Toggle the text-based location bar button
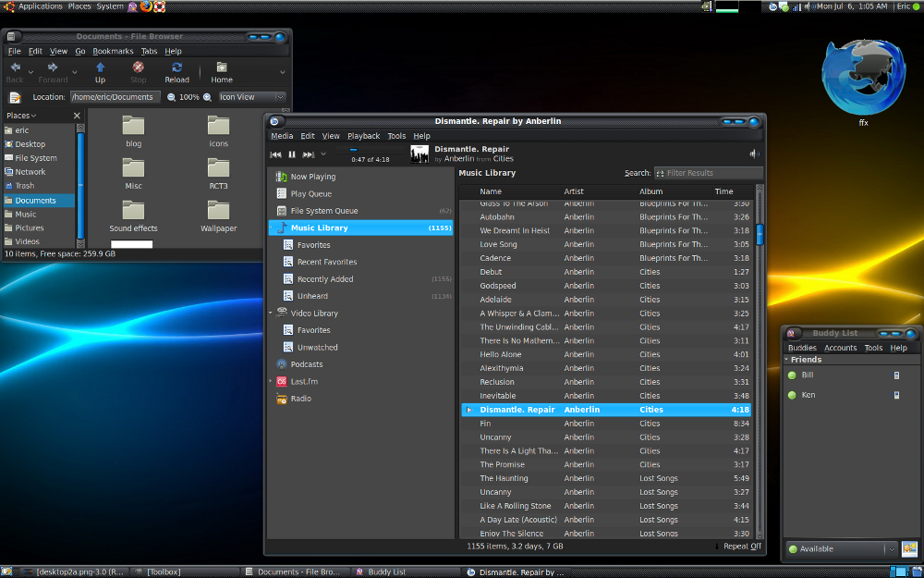The width and height of the screenshot is (924, 578). [x=16, y=97]
